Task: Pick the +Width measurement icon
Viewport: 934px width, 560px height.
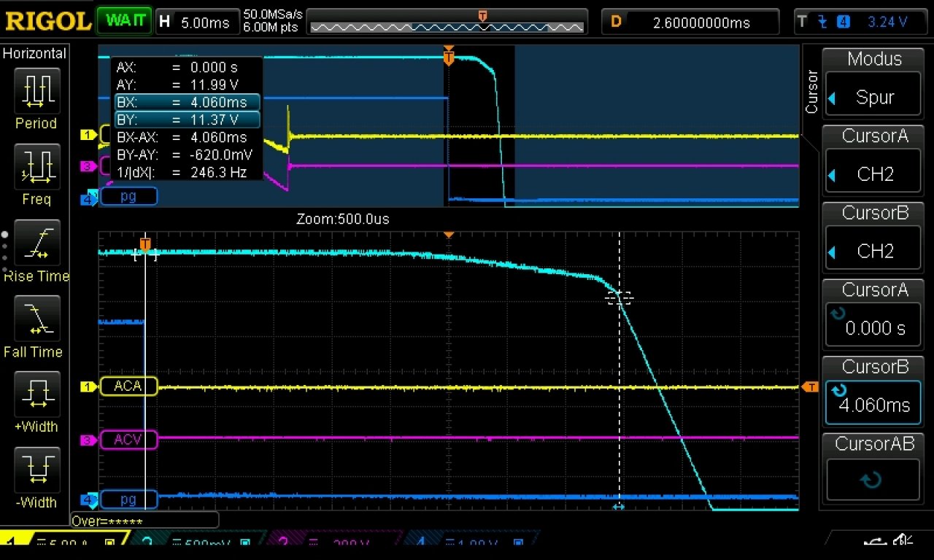Action: pos(36,393)
